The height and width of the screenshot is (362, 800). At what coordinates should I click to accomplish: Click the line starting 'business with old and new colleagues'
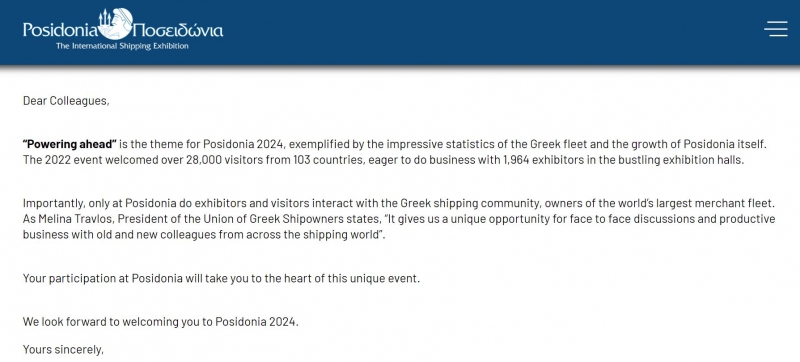[x=204, y=235]
